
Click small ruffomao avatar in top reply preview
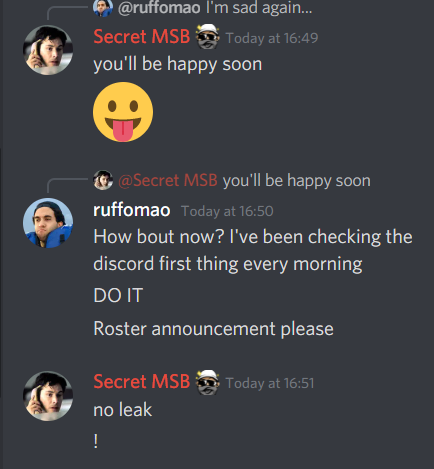(103, 7)
